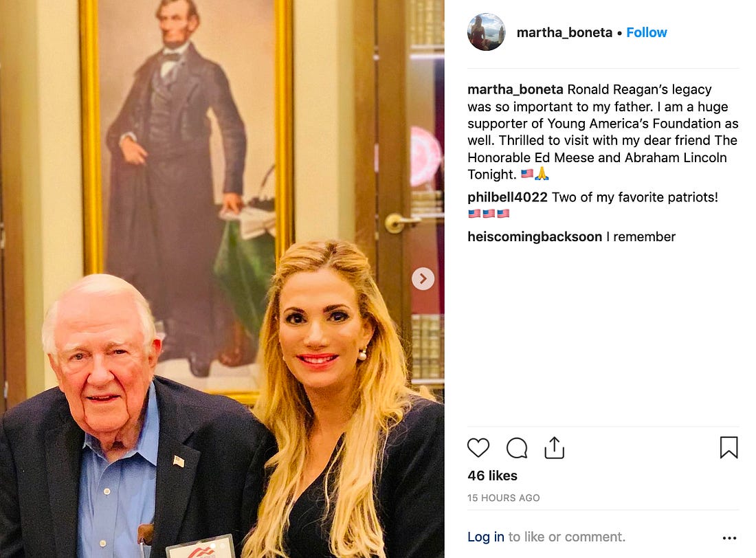The image size is (756, 558).
Task: Open martha_boneta username in caption
Action: [x=515, y=90]
